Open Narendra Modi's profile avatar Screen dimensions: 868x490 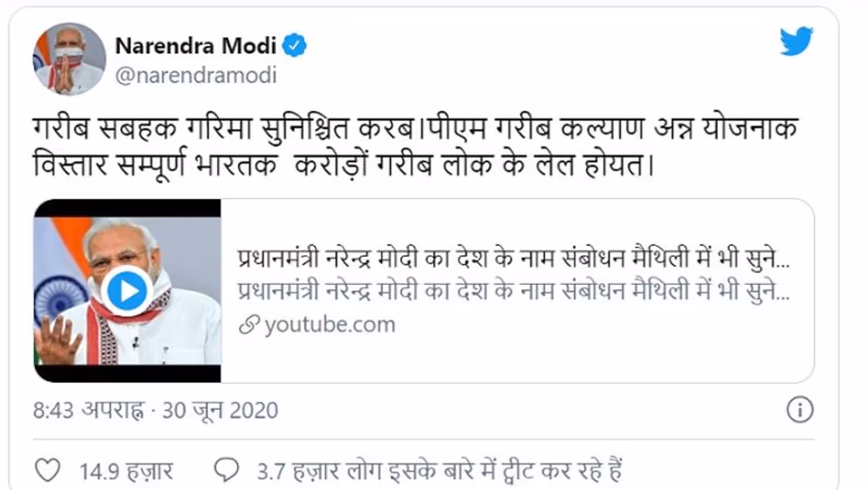pyautogui.click(x=69, y=59)
